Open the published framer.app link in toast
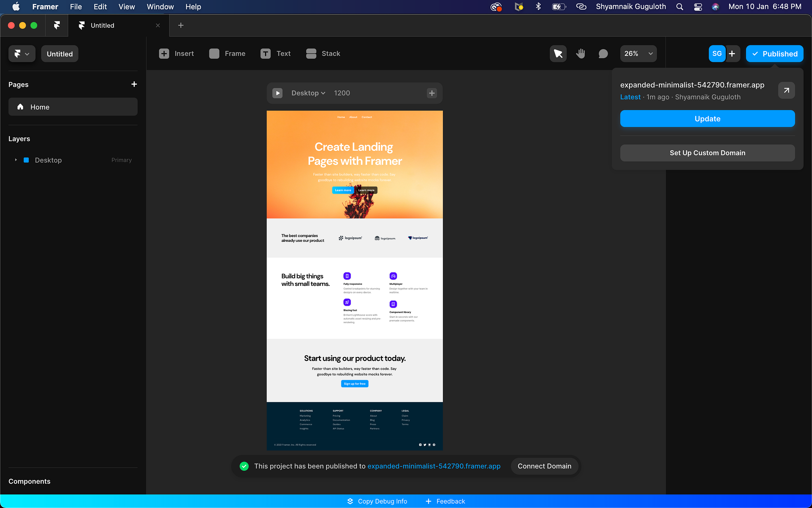The height and width of the screenshot is (508, 812). point(434,466)
